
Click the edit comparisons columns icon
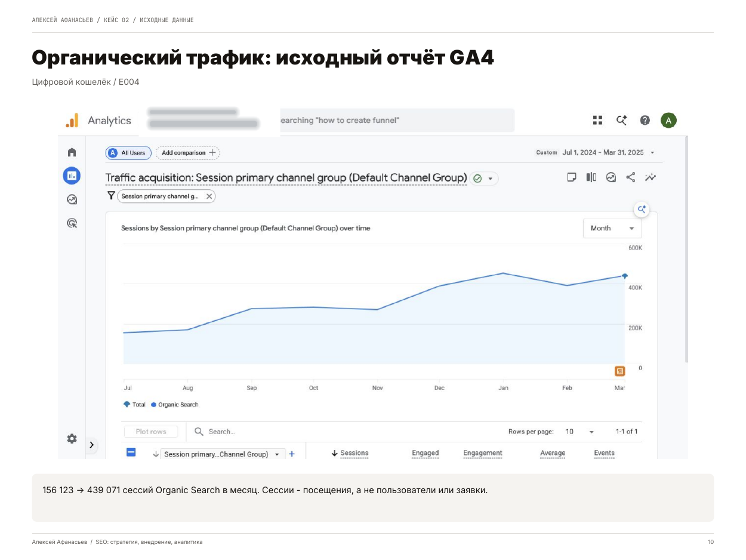(591, 177)
